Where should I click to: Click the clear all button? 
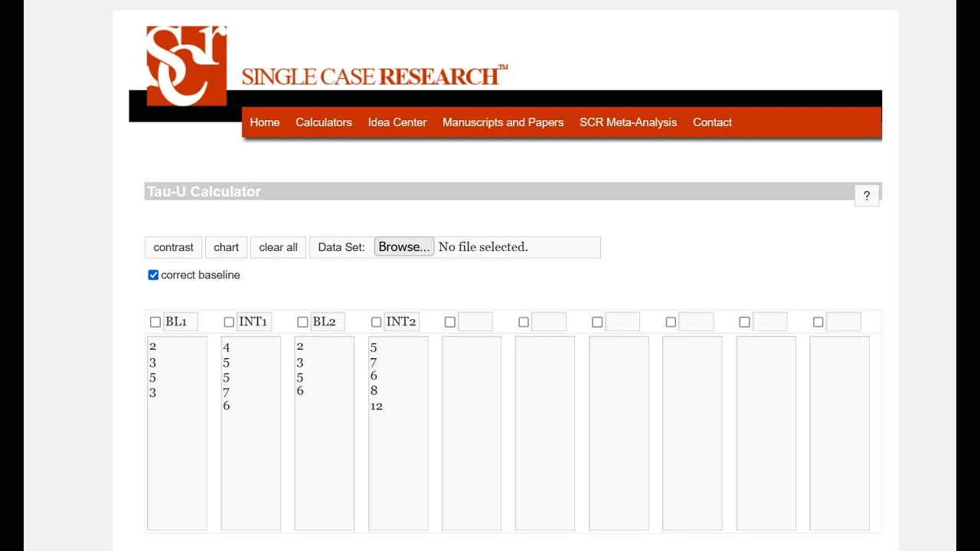click(278, 247)
